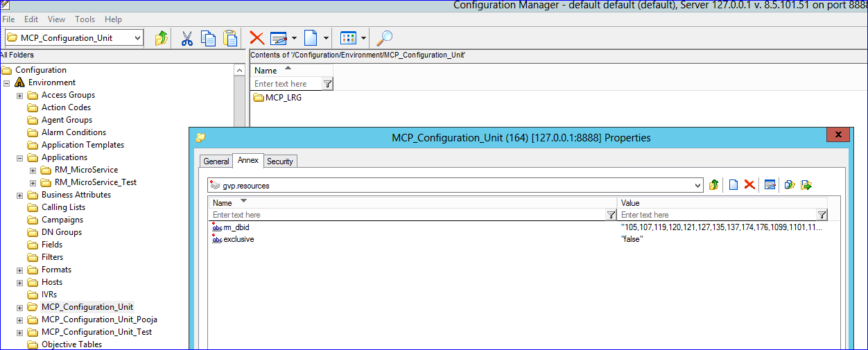
Task: Select the exclusive option icon
Action: pos(217,239)
